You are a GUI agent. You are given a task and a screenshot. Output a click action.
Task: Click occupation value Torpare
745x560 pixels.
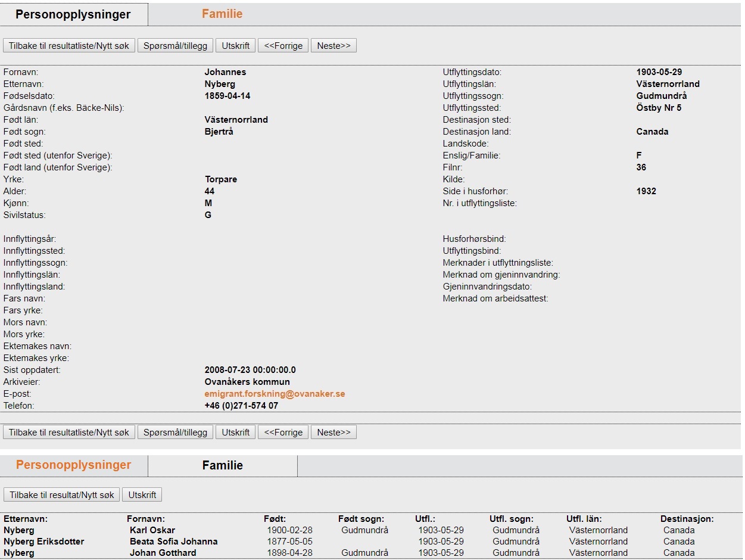(x=220, y=179)
